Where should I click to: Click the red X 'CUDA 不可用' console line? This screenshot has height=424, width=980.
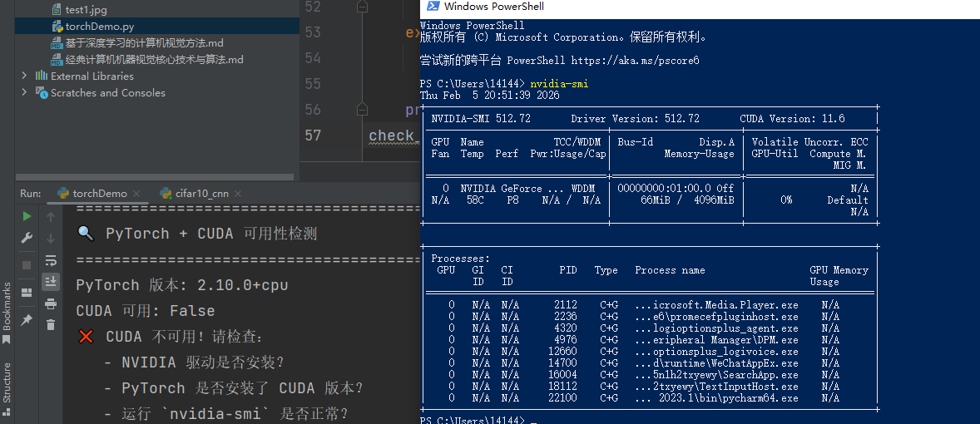[x=171, y=338]
